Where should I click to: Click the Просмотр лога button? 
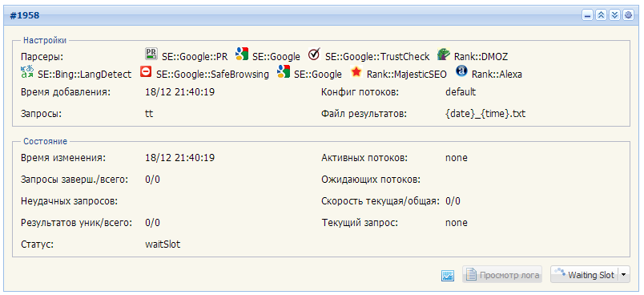[502, 274]
